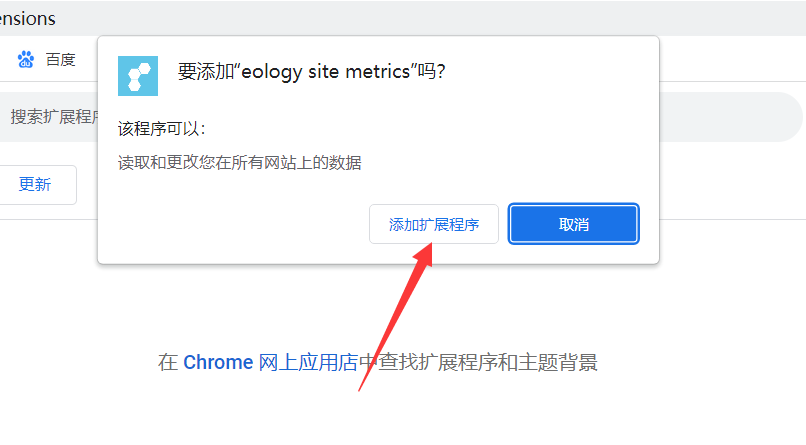806x445 pixels.
Task: Click the 'ensions' tab title text
Action: pyautogui.click(x=28, y=18)
